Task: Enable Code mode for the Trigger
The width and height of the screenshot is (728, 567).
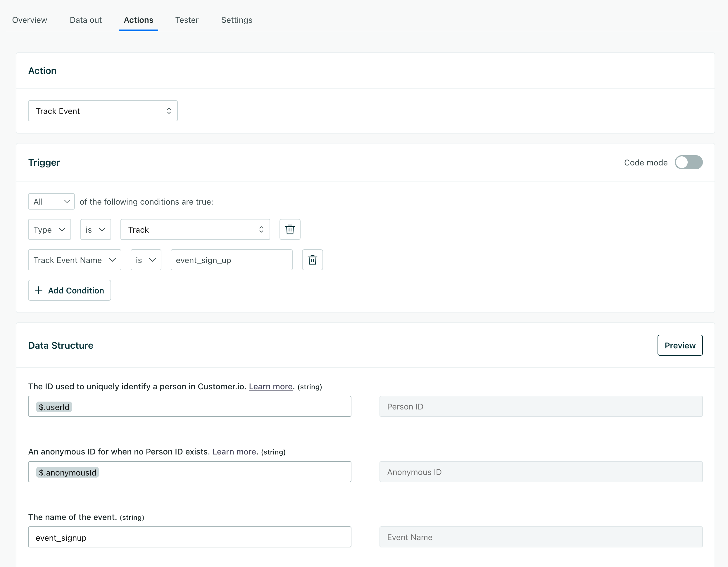Action: 689,162
